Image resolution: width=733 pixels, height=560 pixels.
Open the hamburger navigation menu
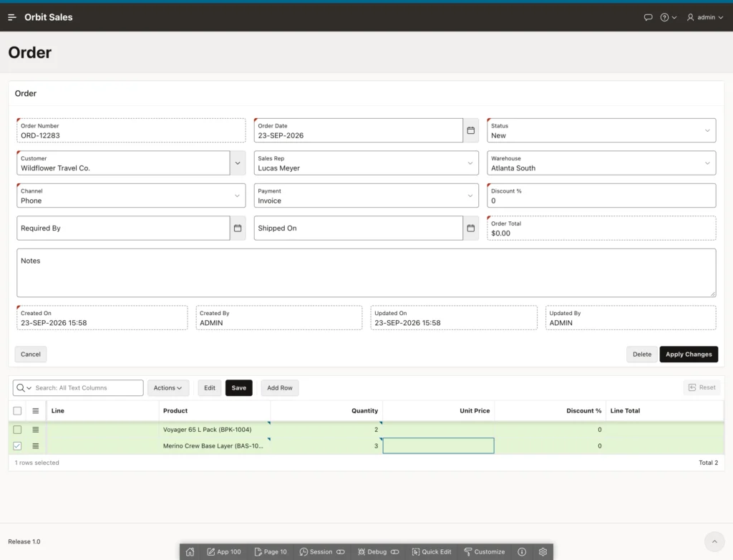click(12, 17)
